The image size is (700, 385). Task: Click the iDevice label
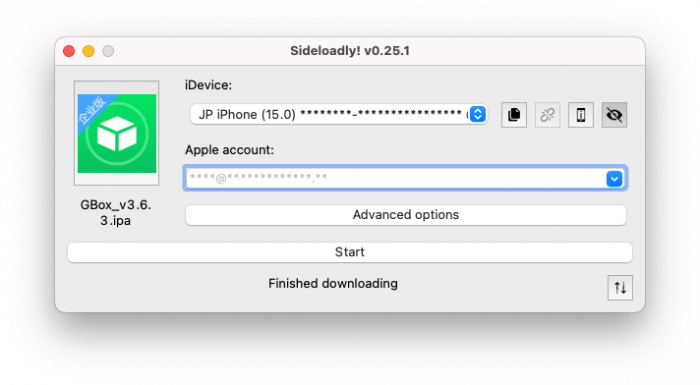coord(208,85)
